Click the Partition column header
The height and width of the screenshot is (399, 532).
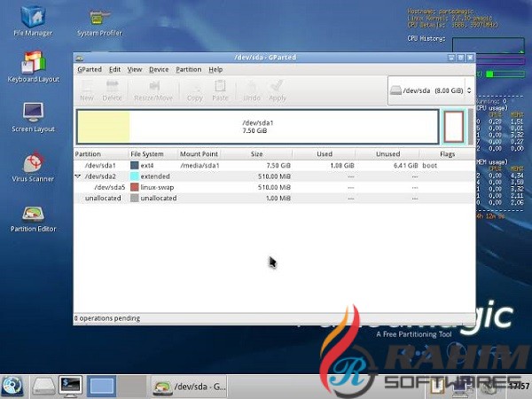(101, 154)
